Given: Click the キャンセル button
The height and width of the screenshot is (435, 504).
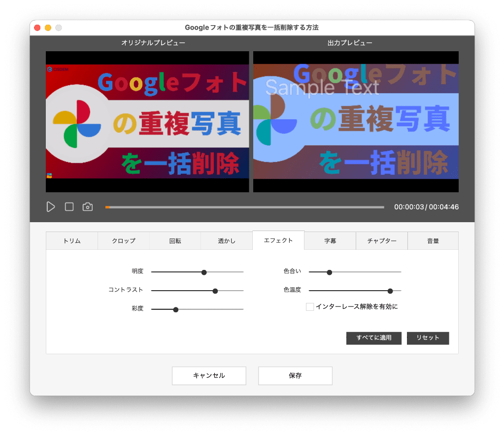Looking at the screenshot, I should coord(209,375).
